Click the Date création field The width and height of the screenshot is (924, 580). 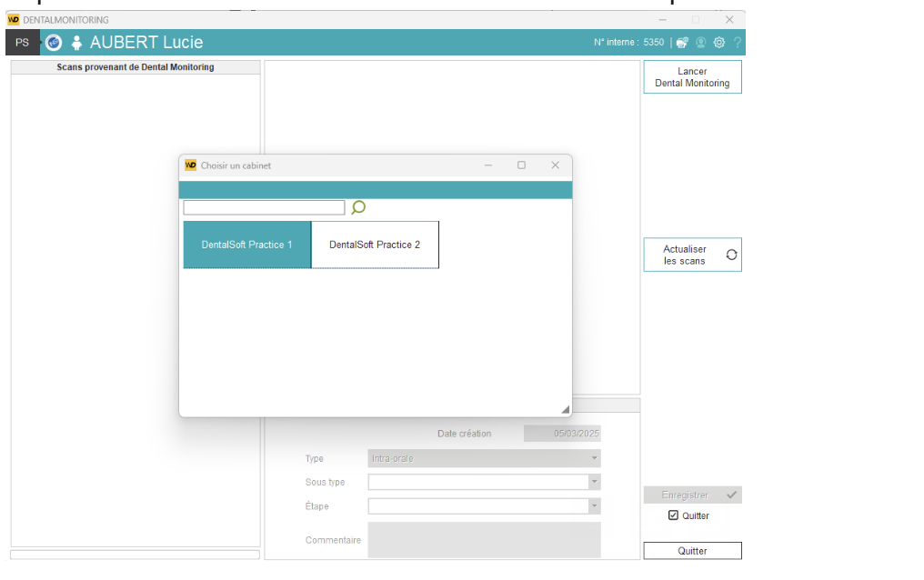coord(562,434)
